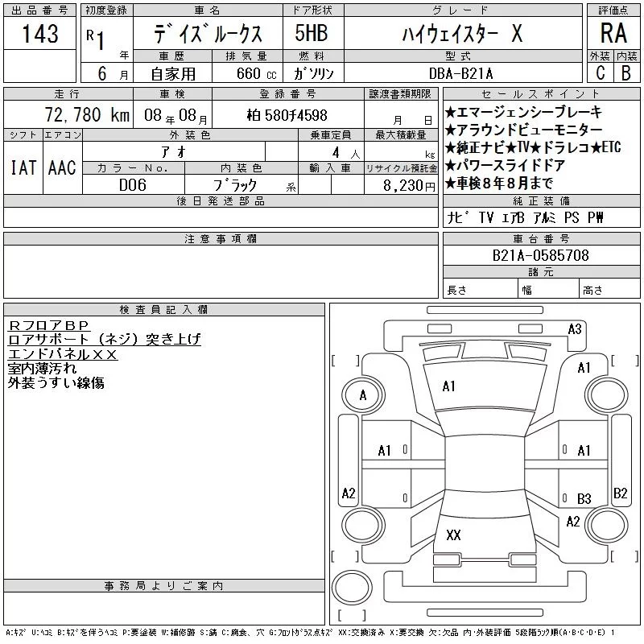
Task: Select inspector note RフロアBP
Action: (x=49, y=325)
